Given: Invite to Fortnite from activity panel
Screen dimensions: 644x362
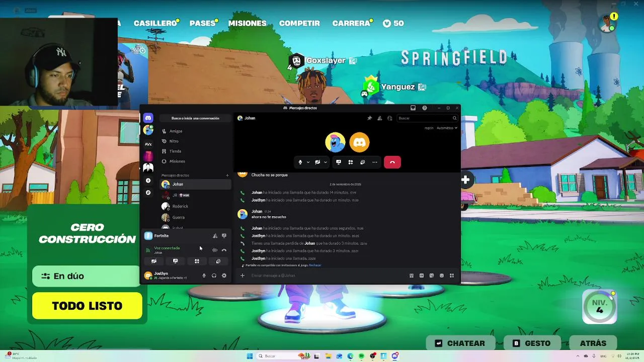Looking at the screenshot, I should pyautogui.click(x=215, y=236).
